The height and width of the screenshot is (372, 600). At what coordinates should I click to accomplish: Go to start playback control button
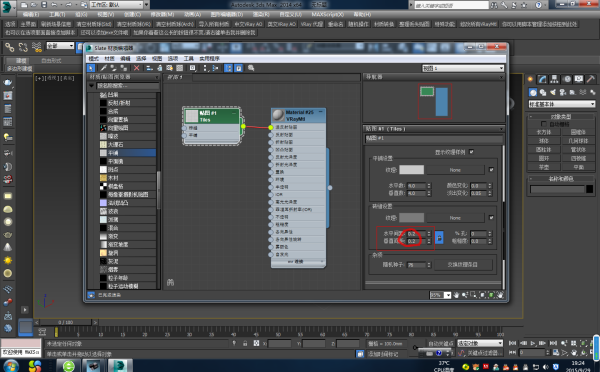click(x=512, y=343)
